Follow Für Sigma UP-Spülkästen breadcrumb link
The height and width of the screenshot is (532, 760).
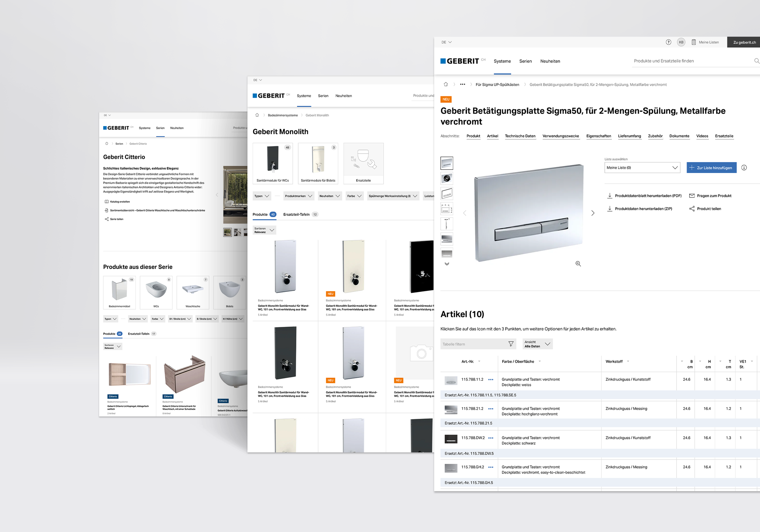click(x=497, y=84)
